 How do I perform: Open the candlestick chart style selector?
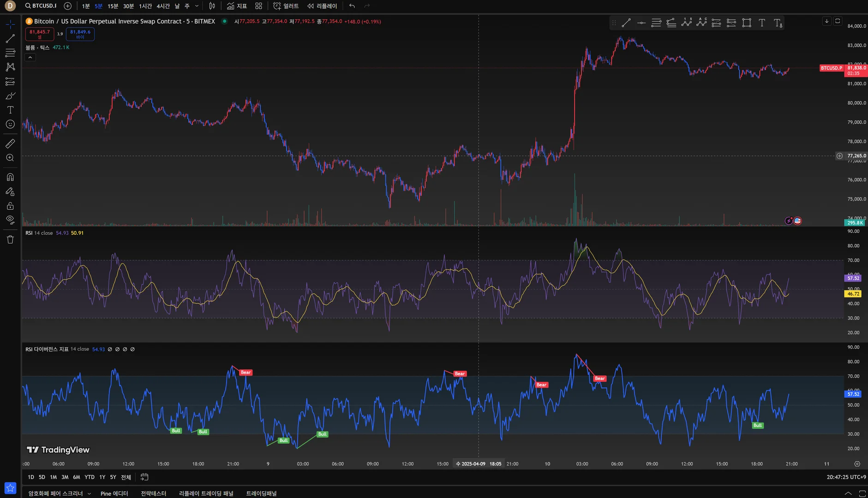point(212,6)
